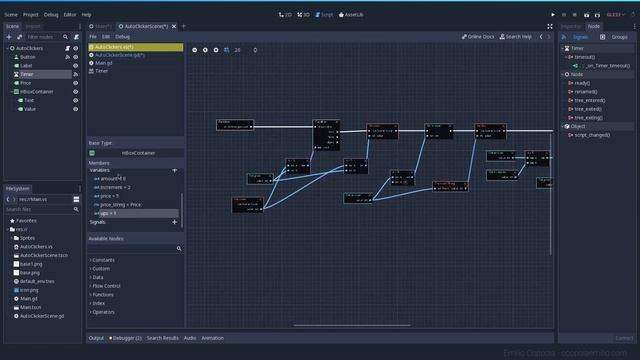
Task: Play a custom scene
Action: [x=598, y=15]
